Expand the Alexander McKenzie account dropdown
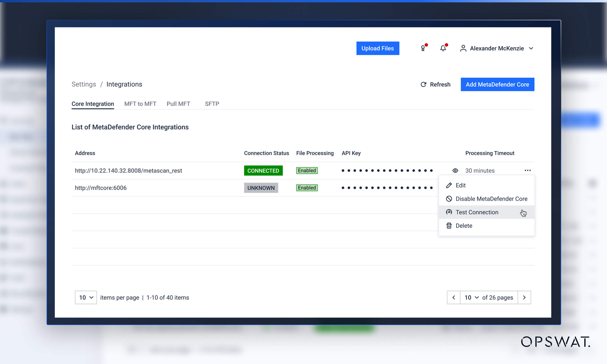Image resolution: width=607 pixels, height=364 pixels. pyautogui.click(x=531, y=48)
